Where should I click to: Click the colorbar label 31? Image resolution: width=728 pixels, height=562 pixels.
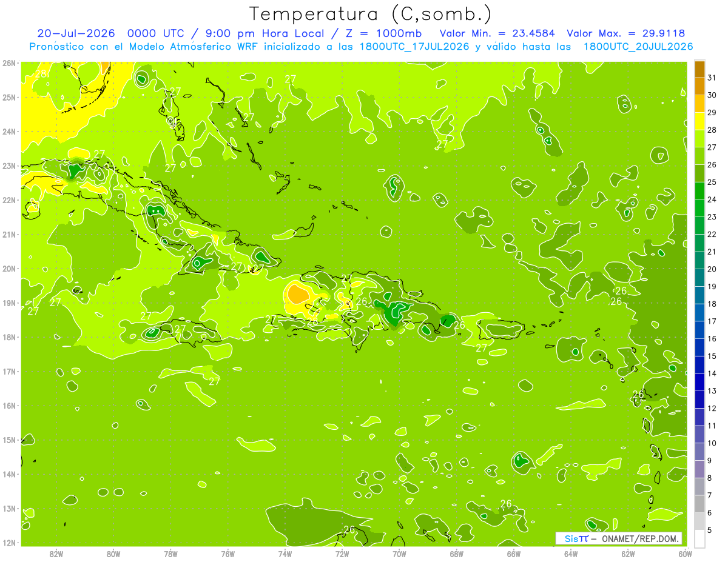(712, 78)
